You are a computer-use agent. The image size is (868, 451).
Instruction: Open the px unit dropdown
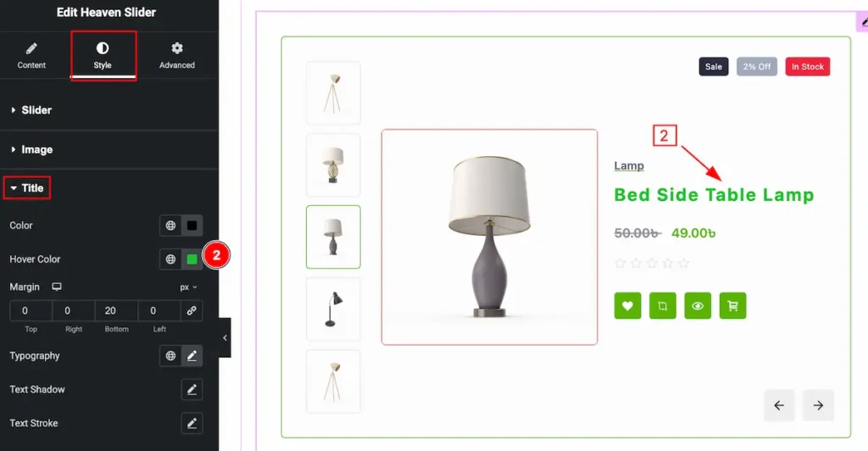click(188, 287)
